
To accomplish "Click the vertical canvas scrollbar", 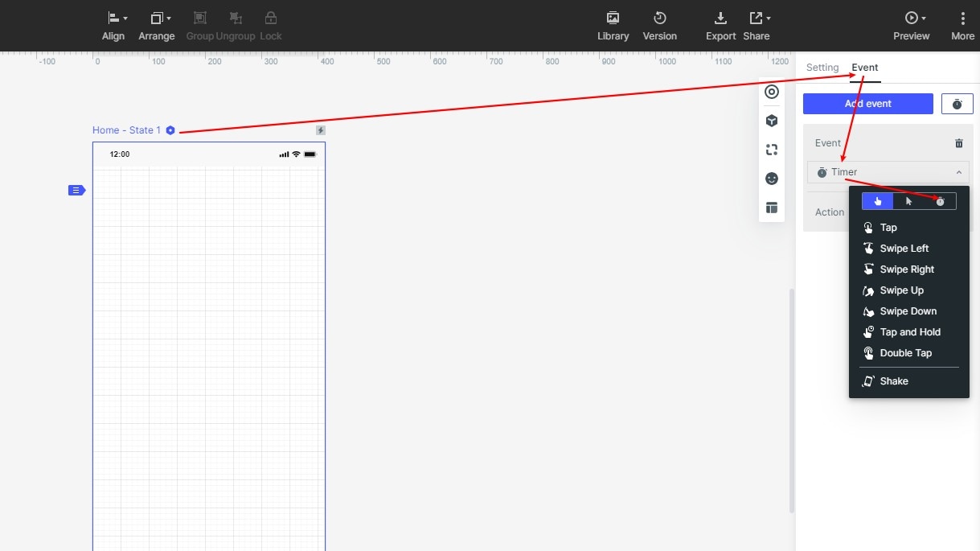I will click(792, 401).
